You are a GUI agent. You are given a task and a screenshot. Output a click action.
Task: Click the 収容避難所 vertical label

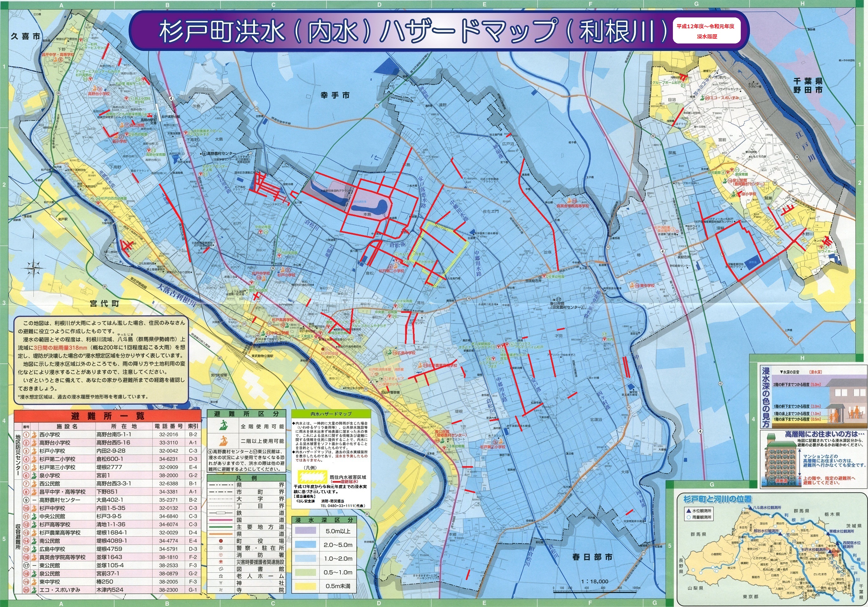point(18,537)
